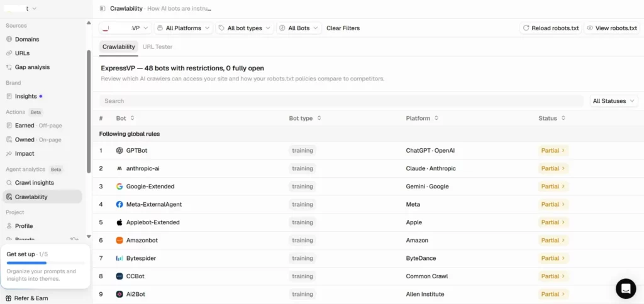Open the ExpressVP brand selector dropdown
Screen dimensions: 644x304
point(125,28)
